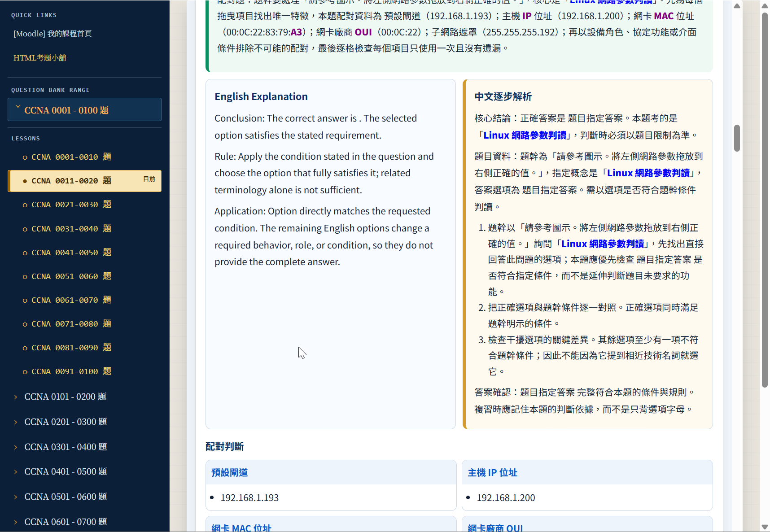770x532 pixels.
Task: Click the English Explanation heading
Action: pyautogui.click(x=261, y=96)
